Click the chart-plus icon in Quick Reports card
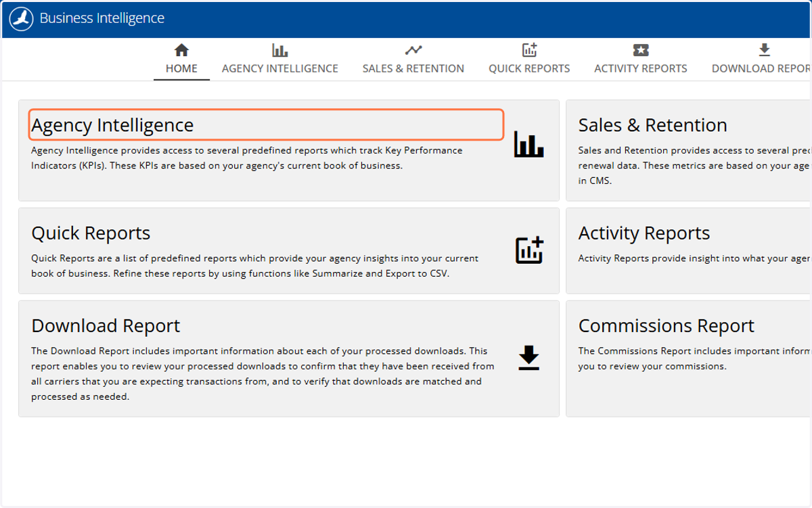Image resolution: width=812 pixels, height=508 pixels. (529, 250)
